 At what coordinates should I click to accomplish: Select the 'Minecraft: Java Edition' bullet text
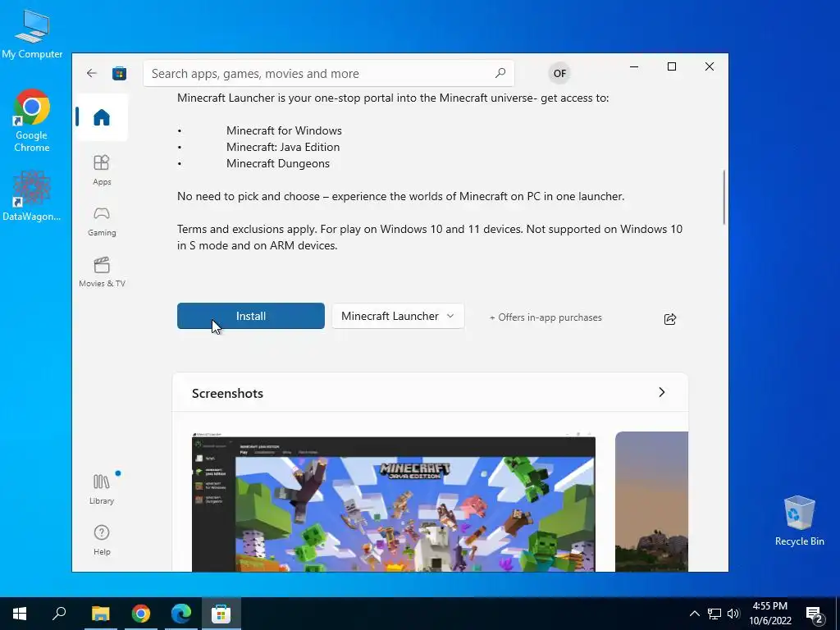283,147
